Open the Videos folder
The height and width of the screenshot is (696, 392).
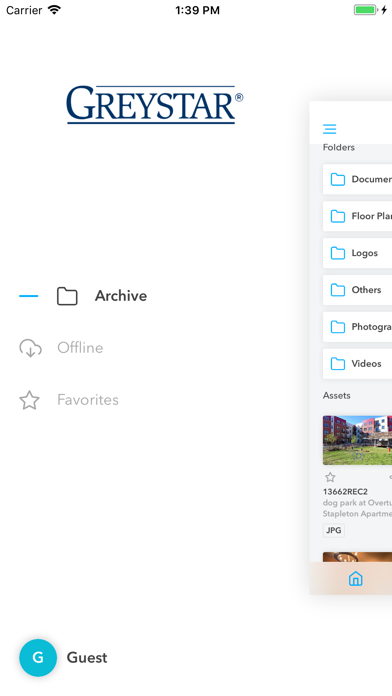[x=357, y=364]
